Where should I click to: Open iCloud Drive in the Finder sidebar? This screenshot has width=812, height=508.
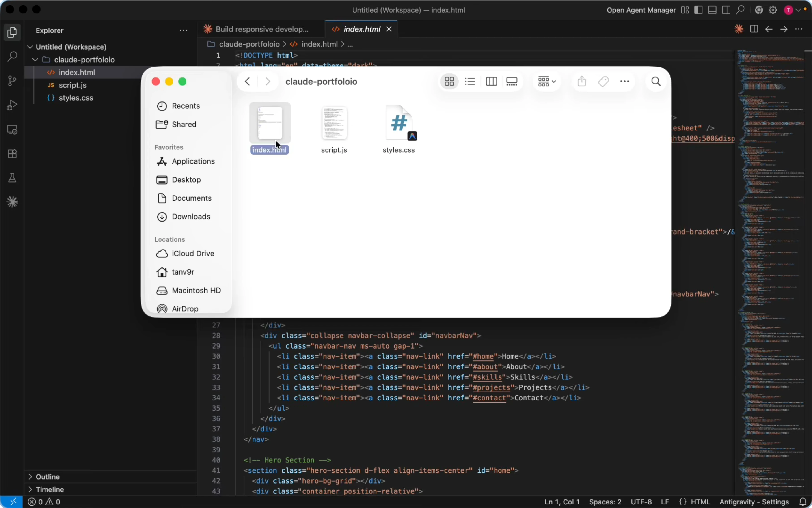pos(186,254)
